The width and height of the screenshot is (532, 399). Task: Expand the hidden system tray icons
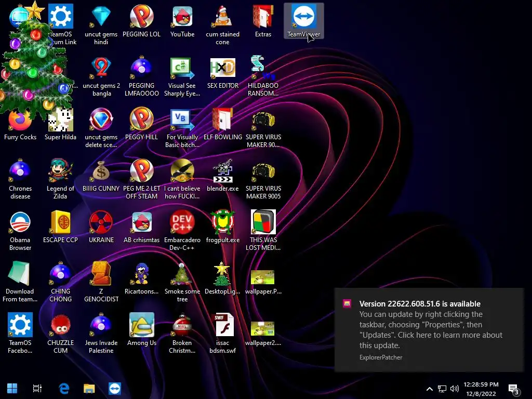coord(430,389)
